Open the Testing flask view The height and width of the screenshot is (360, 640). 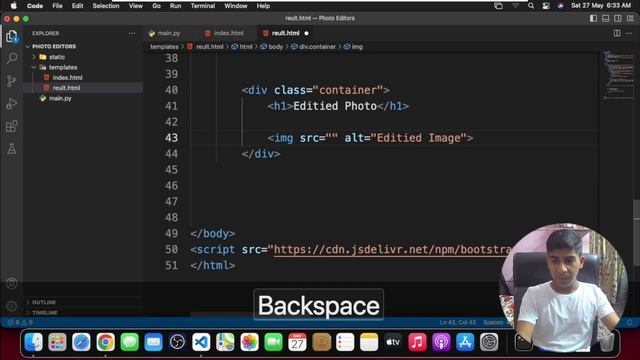12,149
